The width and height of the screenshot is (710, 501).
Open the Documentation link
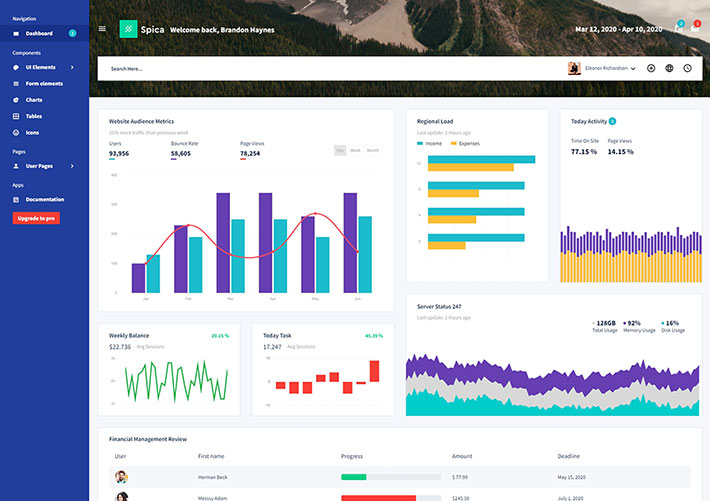click(44, 199)
